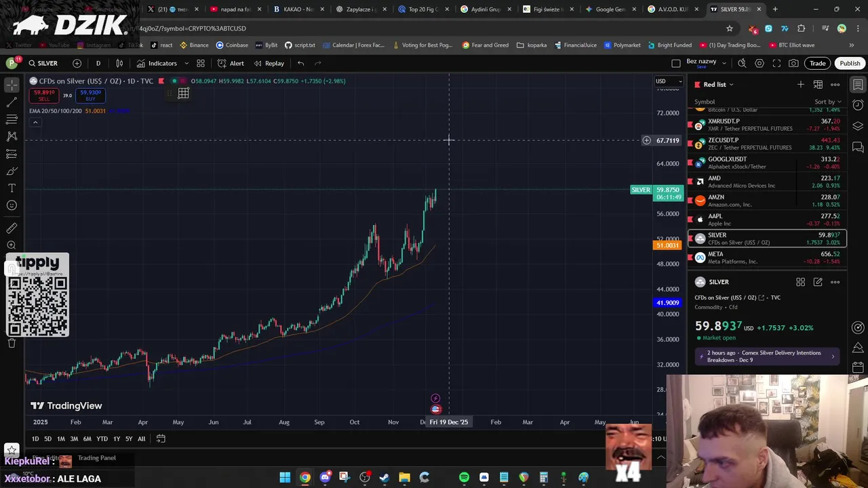Enter fullscreen chart mode
Screen dimensions: 868x488
776,63
